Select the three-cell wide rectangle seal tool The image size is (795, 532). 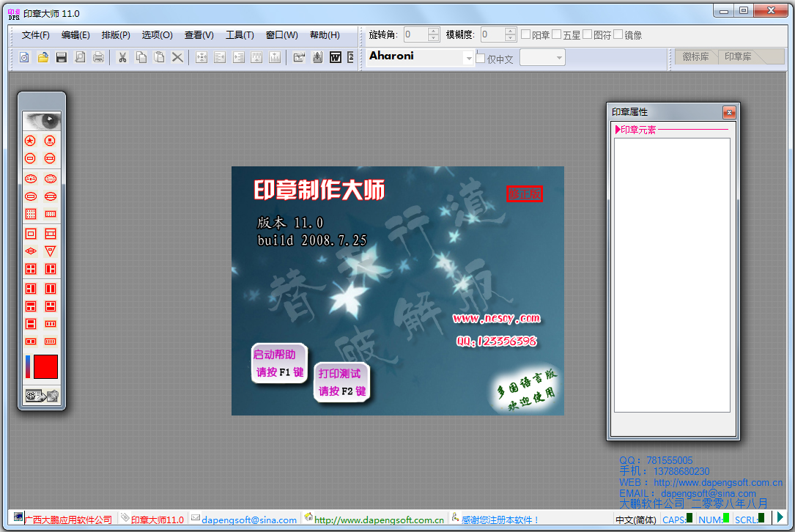pos(51,324)
